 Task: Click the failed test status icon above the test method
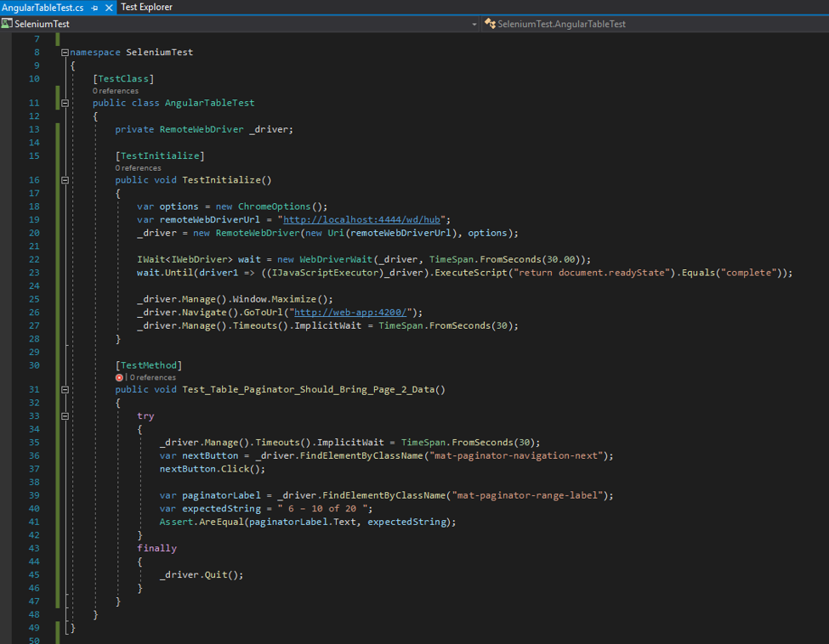tap(120, 377)
